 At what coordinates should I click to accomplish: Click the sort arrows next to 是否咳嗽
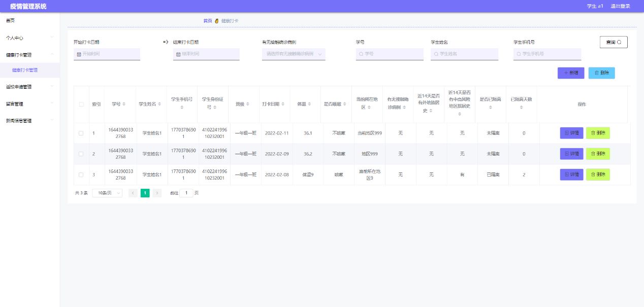[x=344, y=104]
